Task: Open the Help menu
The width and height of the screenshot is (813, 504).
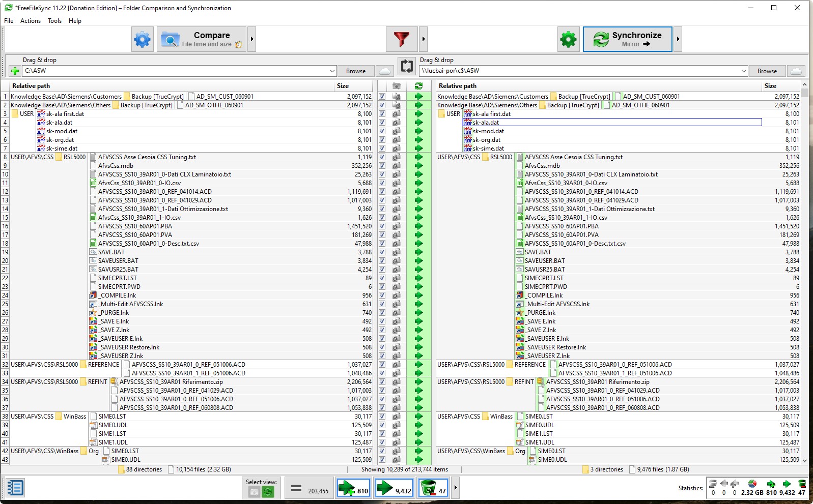Action: tap(75, 21)
